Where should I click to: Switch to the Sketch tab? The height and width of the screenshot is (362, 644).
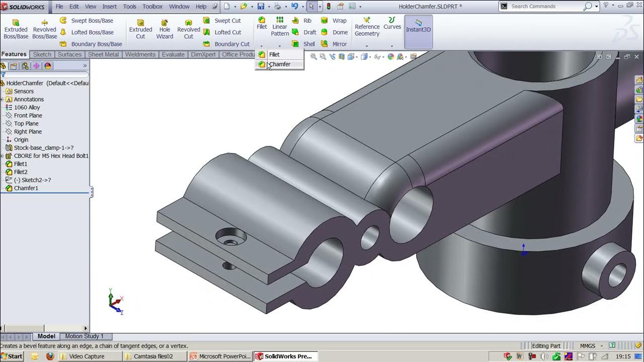click(42, 54)
